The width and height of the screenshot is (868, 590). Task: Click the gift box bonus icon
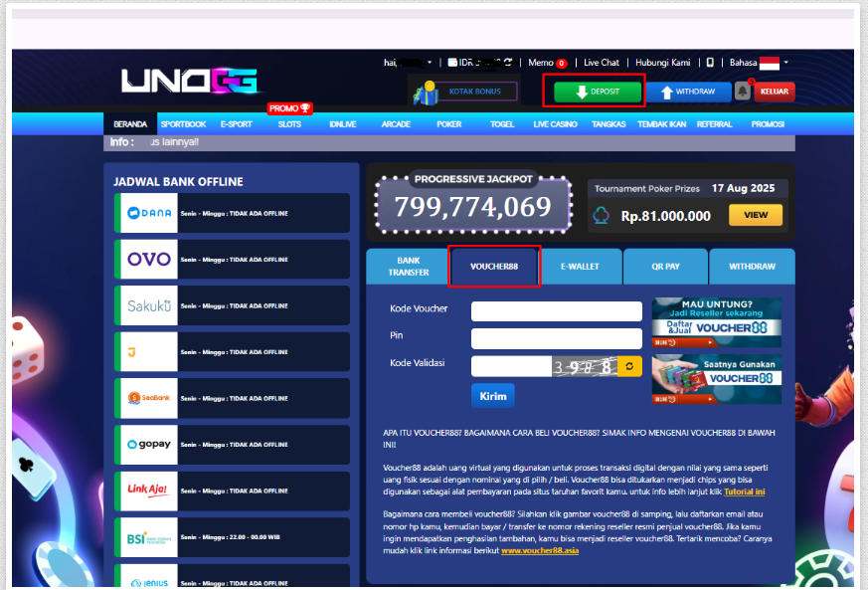click(426, 93)
